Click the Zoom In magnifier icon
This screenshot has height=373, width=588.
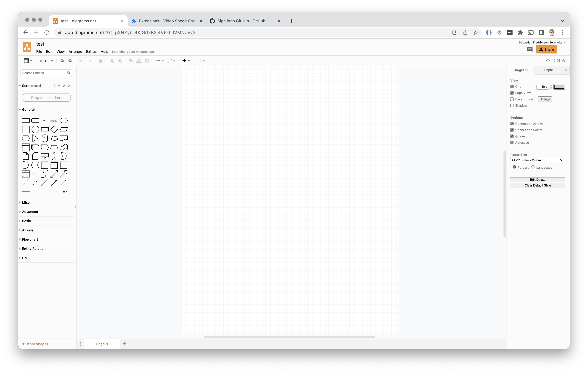pyautogui.click(x=62, y=61)
